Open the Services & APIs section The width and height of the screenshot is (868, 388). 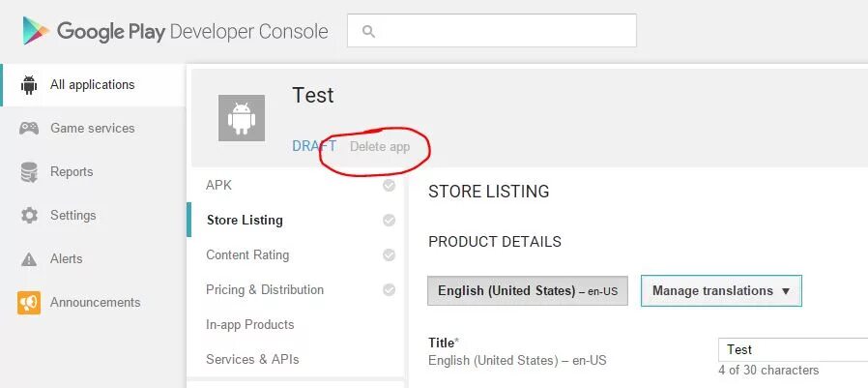click(x=252, y=360)
